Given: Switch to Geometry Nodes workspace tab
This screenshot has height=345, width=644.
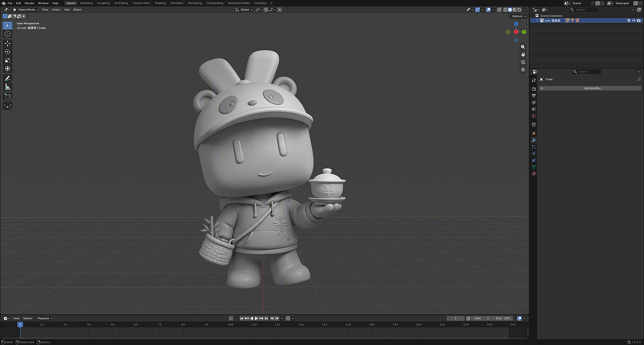Looking at the screenshot, I should pyautogui.click(x=239, y=3).
